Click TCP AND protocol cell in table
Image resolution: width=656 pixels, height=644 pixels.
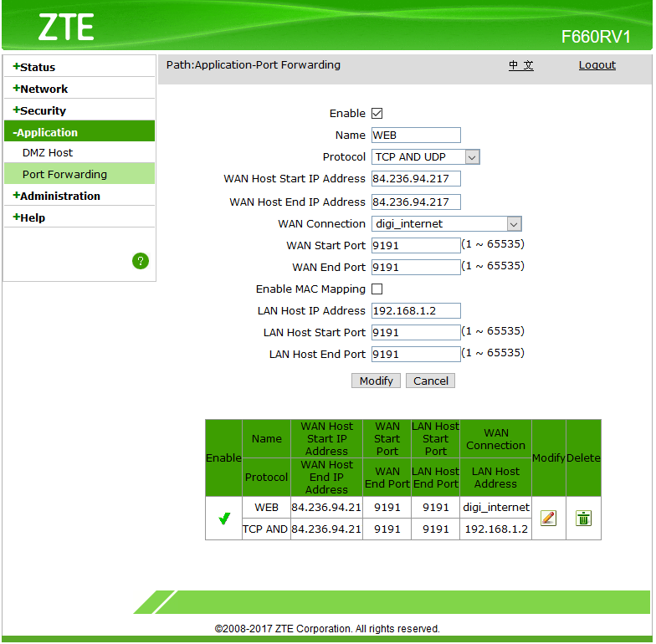(267, 530)
